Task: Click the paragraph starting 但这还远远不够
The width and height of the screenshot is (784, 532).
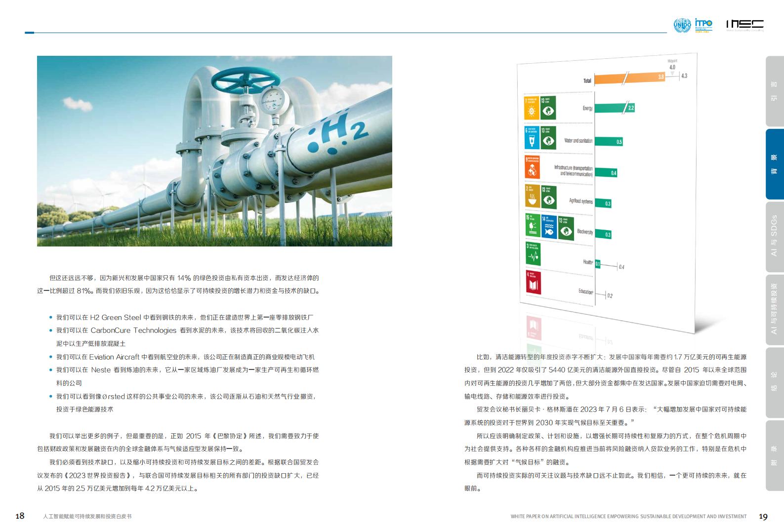Action: pyautogui.click(x=178, y=285)
